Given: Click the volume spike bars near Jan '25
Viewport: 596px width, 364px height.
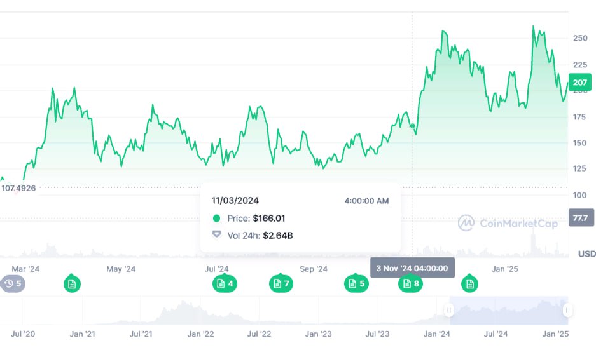Looking at the screenshot, I should pos(534,244).
